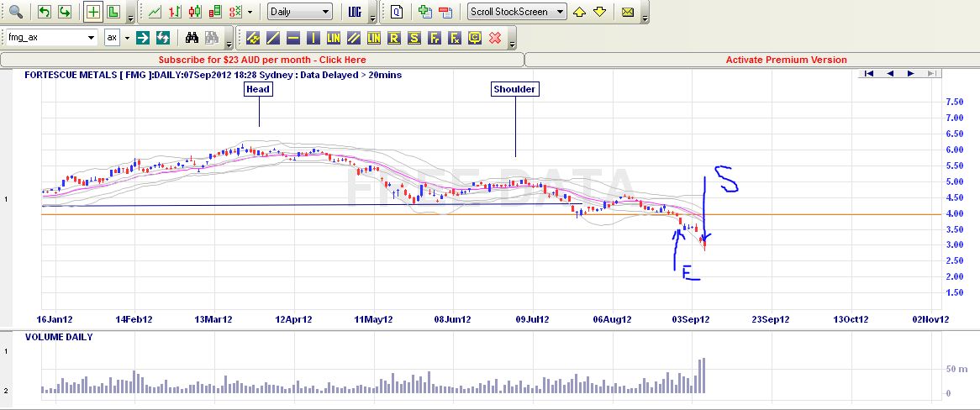980x410 pixels.
Task: Click the ax exchange field
Action: pos(113,38)
